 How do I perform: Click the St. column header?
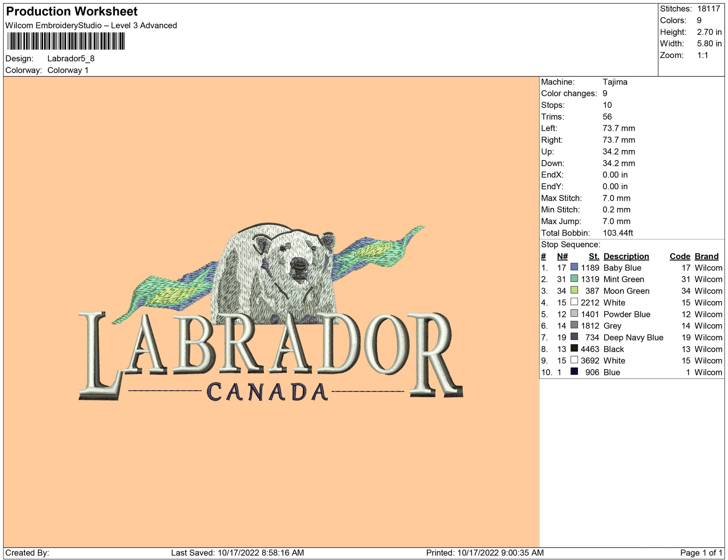pos(593,256)
